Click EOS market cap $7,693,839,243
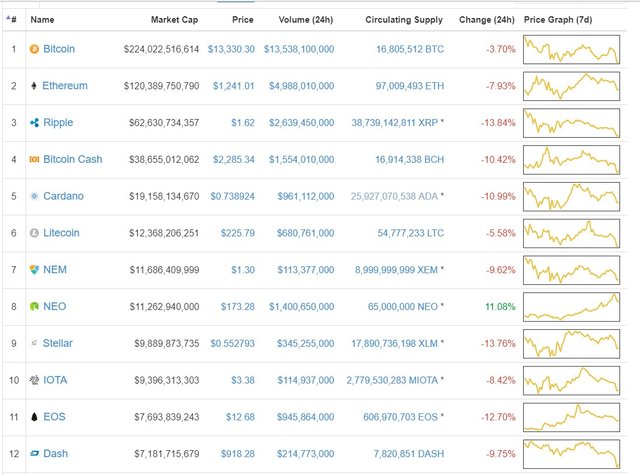 click(x=167, y=417)
